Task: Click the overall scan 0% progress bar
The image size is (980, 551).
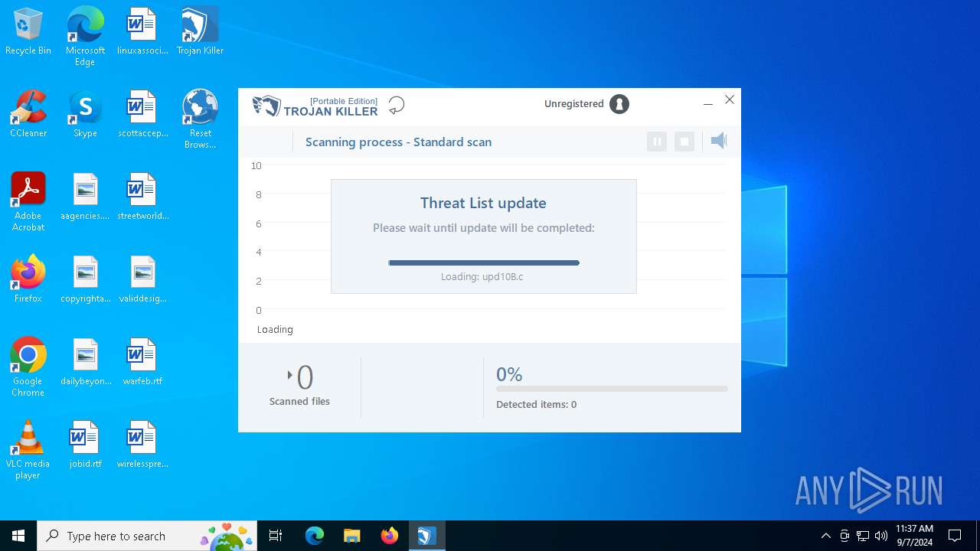Action: (x=612, y=389)
